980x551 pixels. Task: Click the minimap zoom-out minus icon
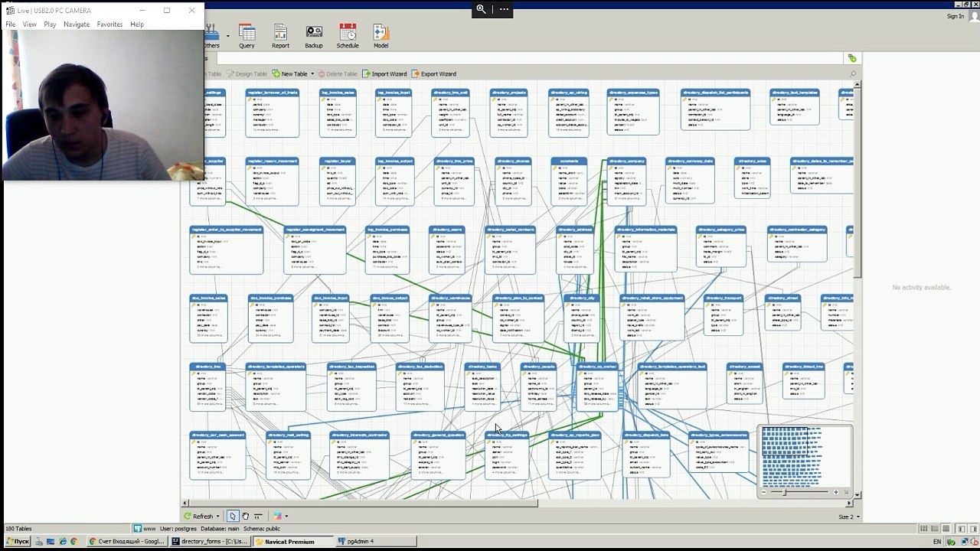764,492
